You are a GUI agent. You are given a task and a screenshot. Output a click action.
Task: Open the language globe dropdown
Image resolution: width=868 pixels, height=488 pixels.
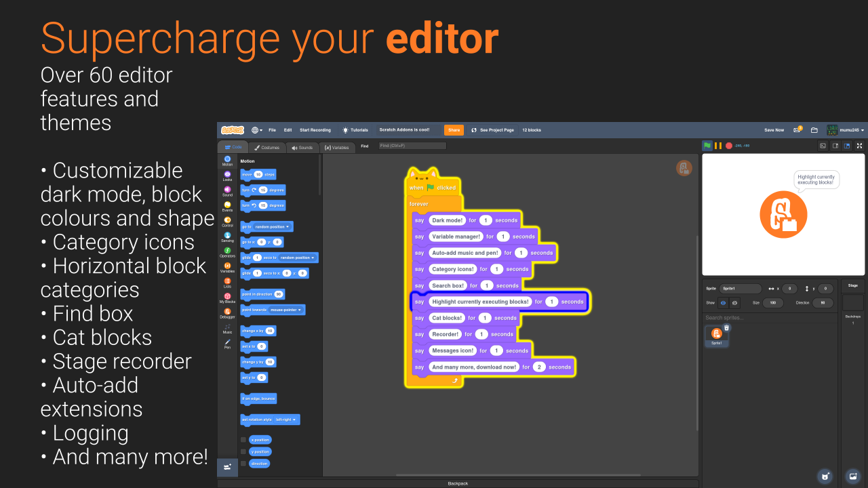256,130
